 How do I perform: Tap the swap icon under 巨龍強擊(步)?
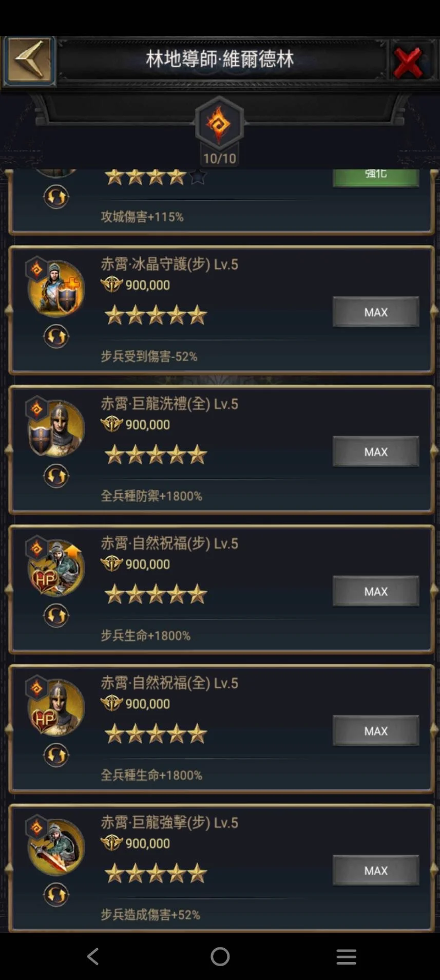click(56, 895)
